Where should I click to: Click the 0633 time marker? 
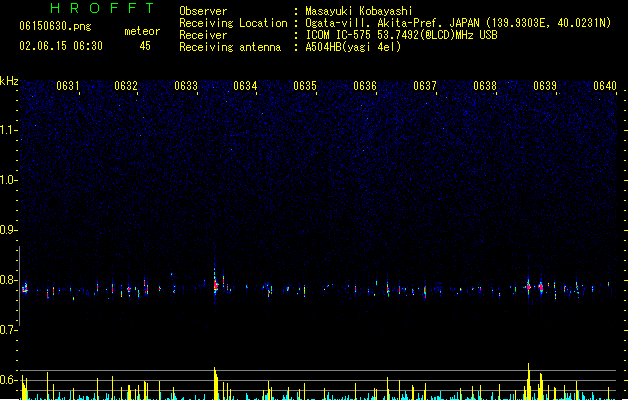(186, 86)
